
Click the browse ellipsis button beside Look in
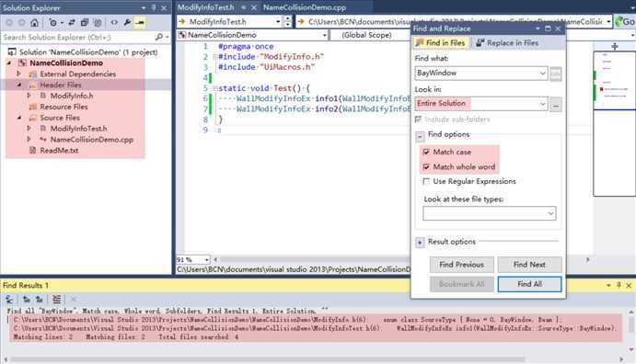point(556,105)
